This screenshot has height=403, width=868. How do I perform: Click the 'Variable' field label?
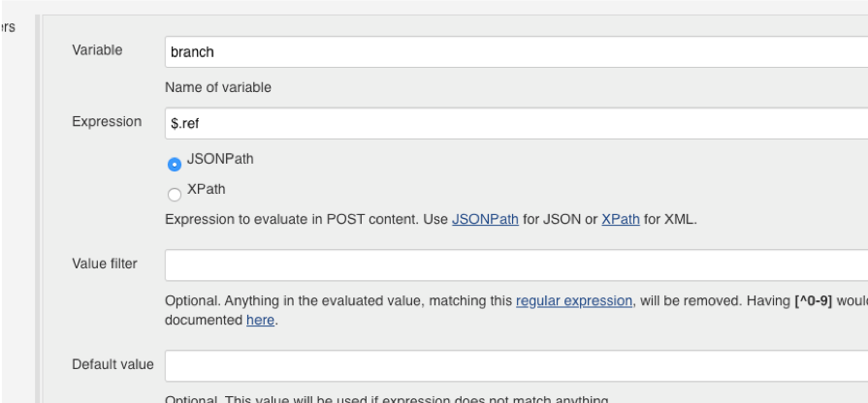pos(97,50)
